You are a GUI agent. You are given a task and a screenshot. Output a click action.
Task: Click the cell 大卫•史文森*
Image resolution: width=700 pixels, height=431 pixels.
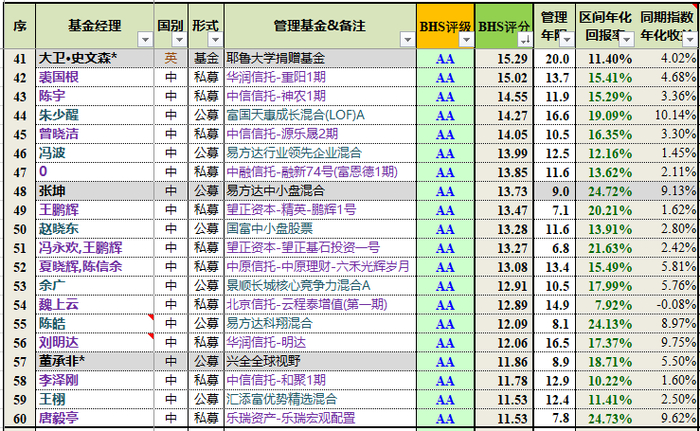click(x=95, y=58)
